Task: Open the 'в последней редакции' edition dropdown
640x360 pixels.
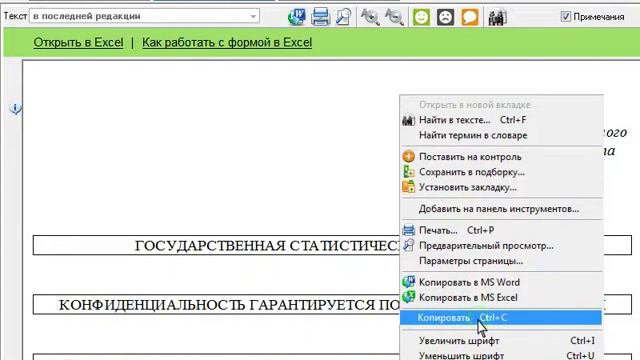Action: click(x=144, y=16)
